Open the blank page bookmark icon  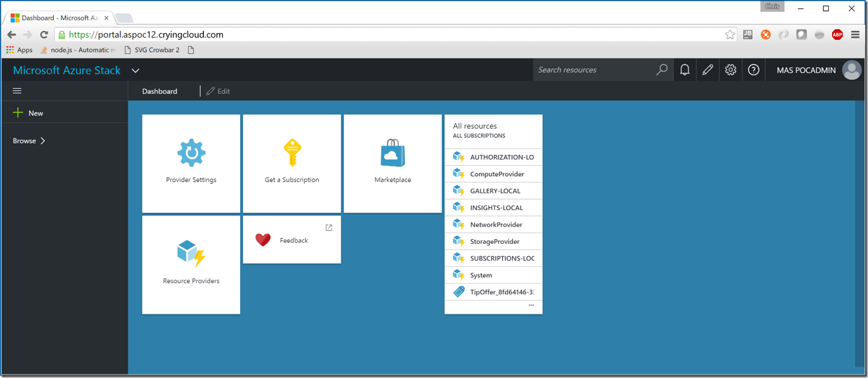191,50
